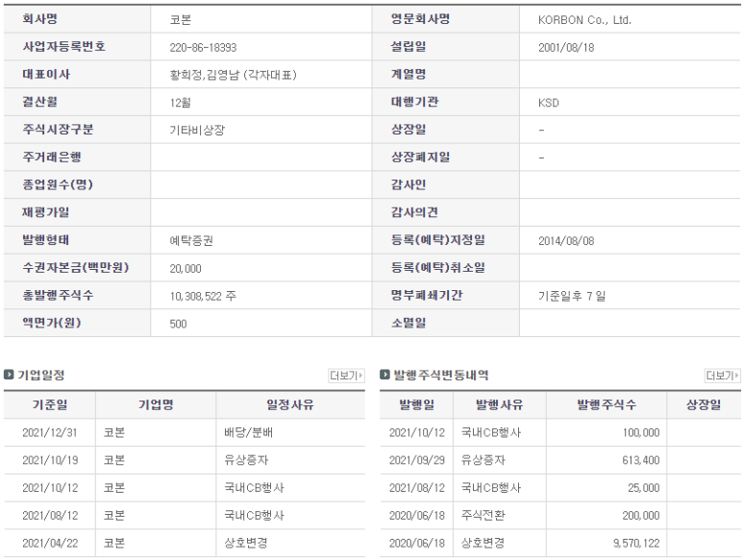The image size is (743, 560).
Task: Click the 100,000 issued shares value
Action: pyautogui.click(x=641, y=432)
